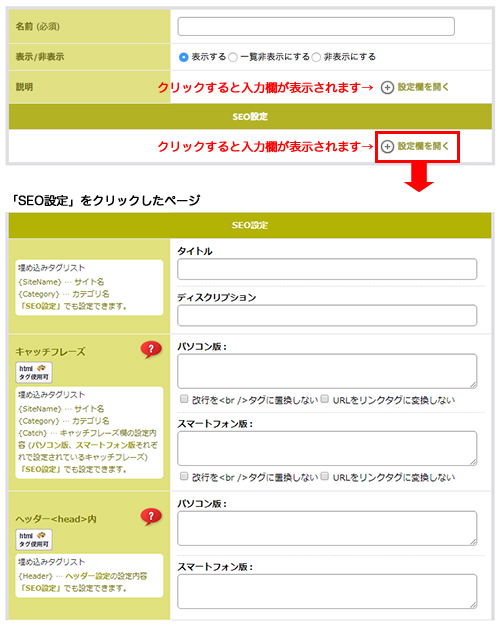Click the red help icon beside ヘッダー<head>内
The height and width of the screenshot is (628, 500).
(x=151, y=517)
